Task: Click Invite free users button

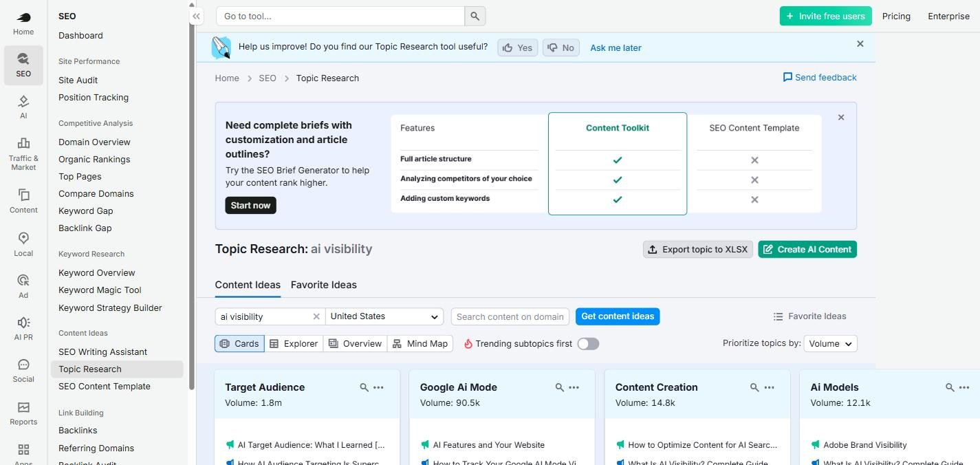Action: (x=825, y=16)
